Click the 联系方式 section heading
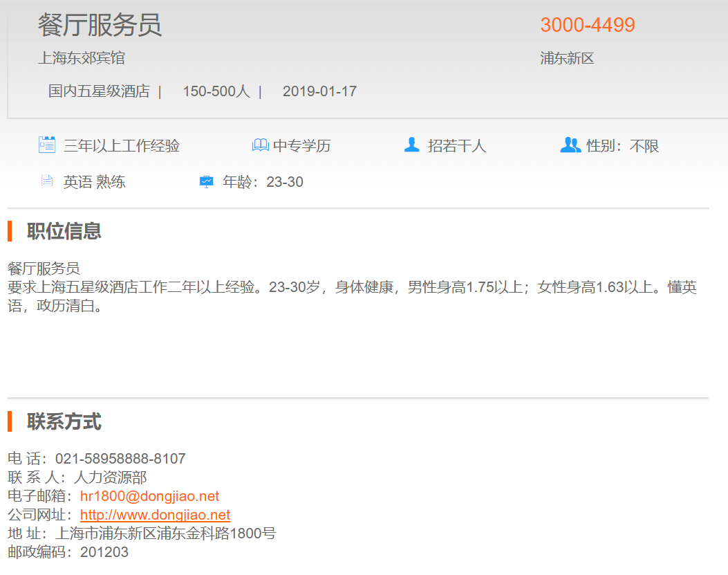The image size is (728, 575). pyautogui.click(x=64, y=421)
